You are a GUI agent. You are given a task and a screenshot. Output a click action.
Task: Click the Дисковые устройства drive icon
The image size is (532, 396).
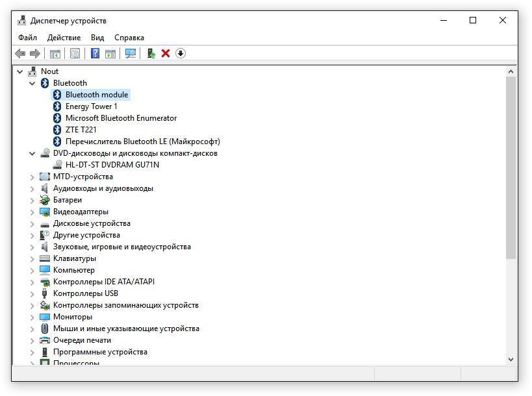coord(45,224)
